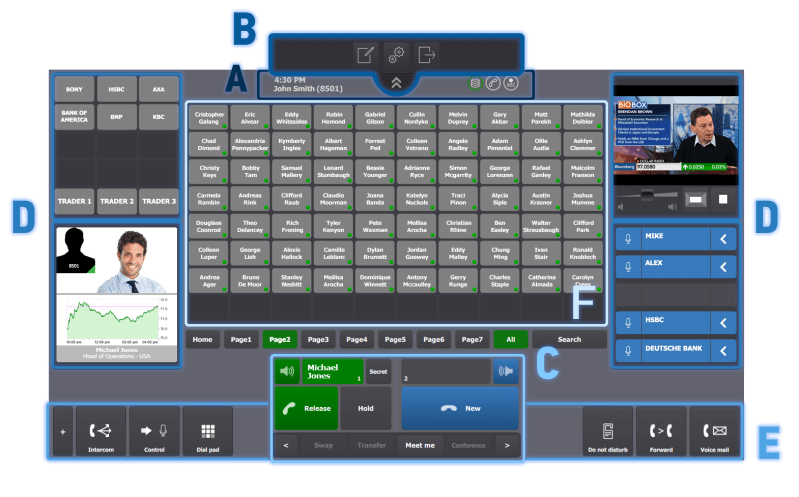Toggle speaker on Michael Jones call
The width and height of the screenshot is (799, 497).
coord(287,372)
